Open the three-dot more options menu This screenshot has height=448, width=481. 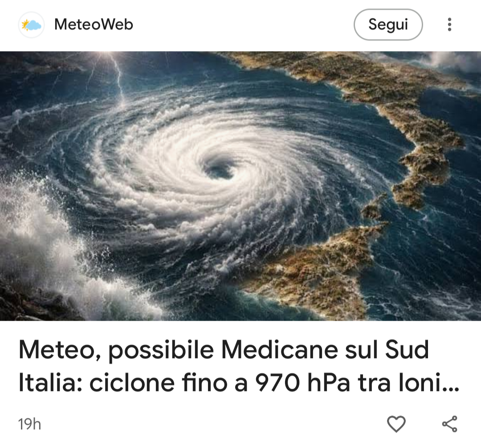click(x=449, y=24)
